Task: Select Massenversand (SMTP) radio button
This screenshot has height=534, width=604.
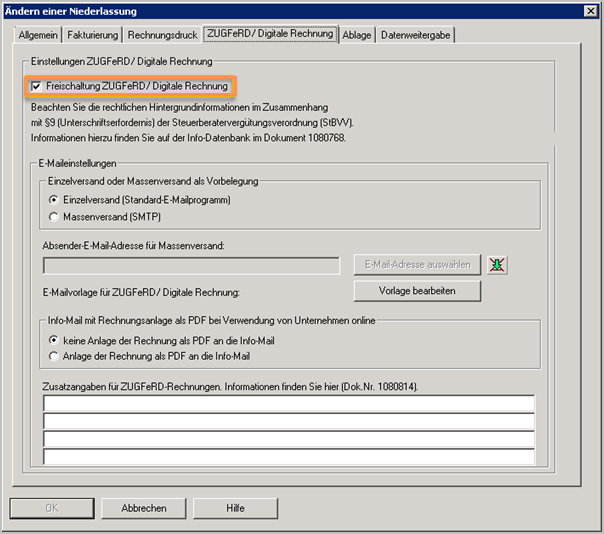Action: (54, 217)
